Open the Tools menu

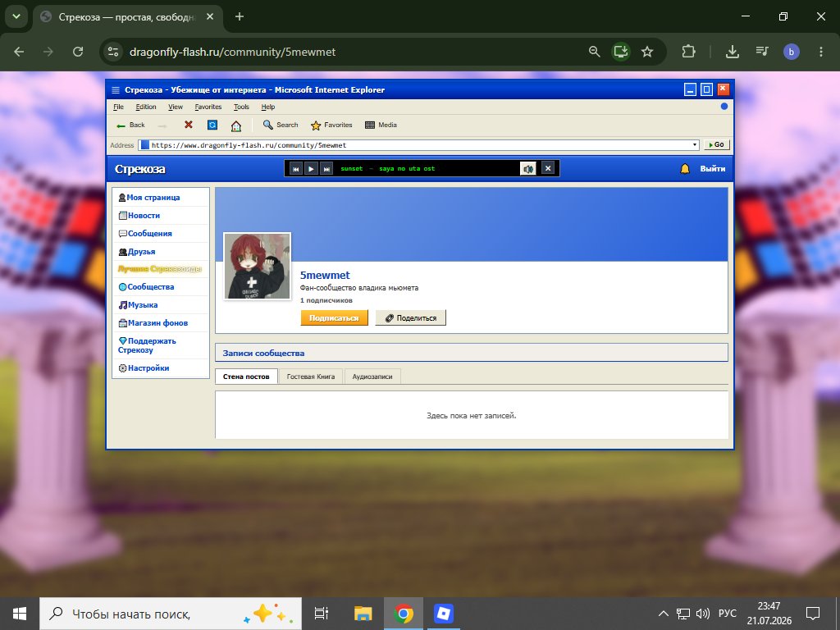241,107
